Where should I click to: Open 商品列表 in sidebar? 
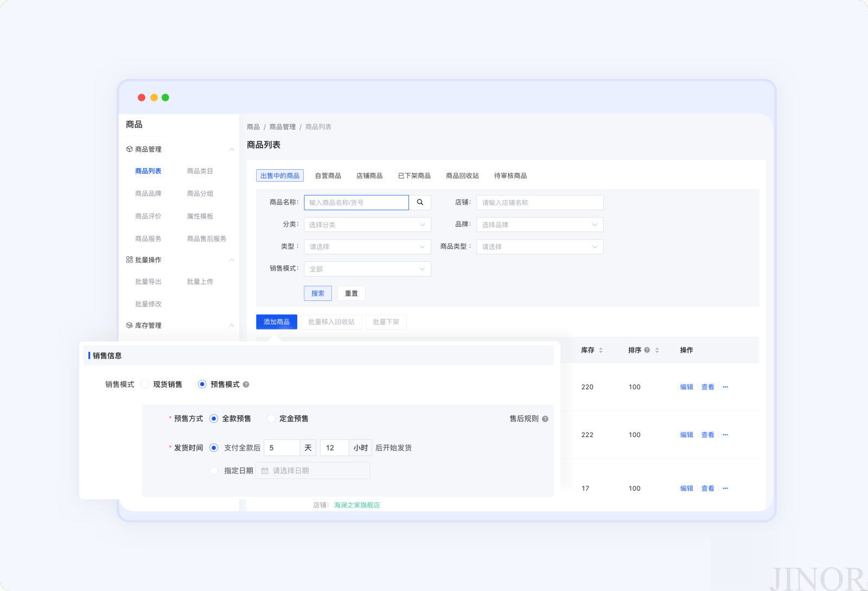(148, 171)
